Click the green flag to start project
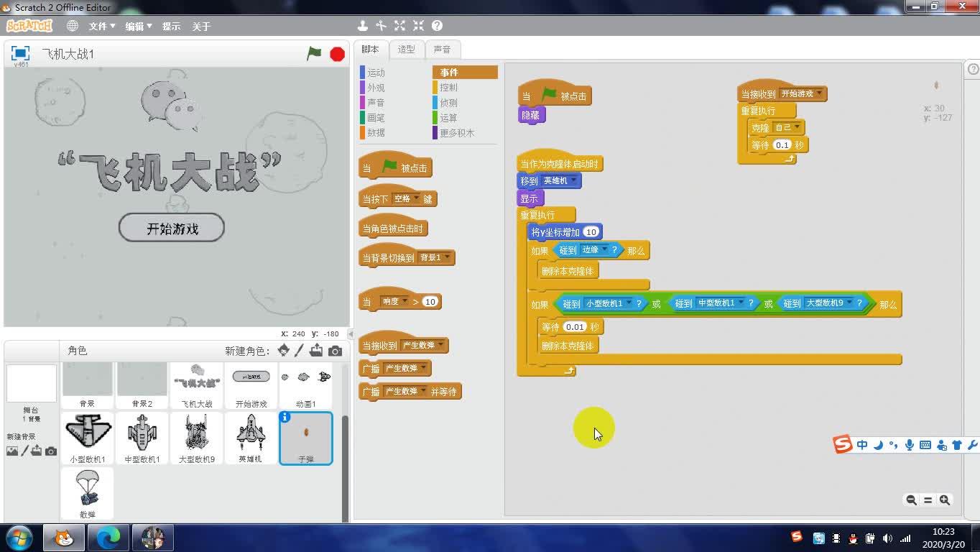 click(x=314, y=53)
